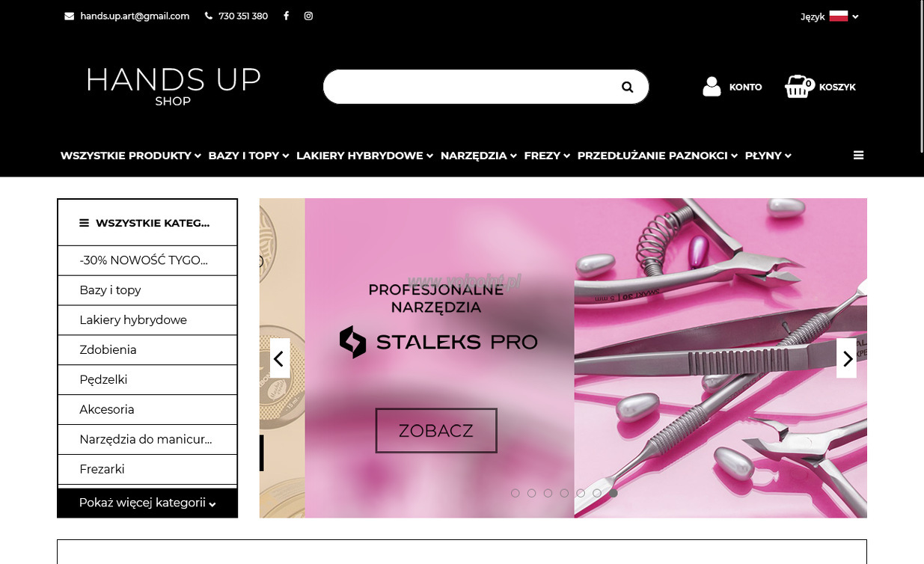
Task: Expand Pokaż więcej kategorii
Action: (x=147, y=503)
